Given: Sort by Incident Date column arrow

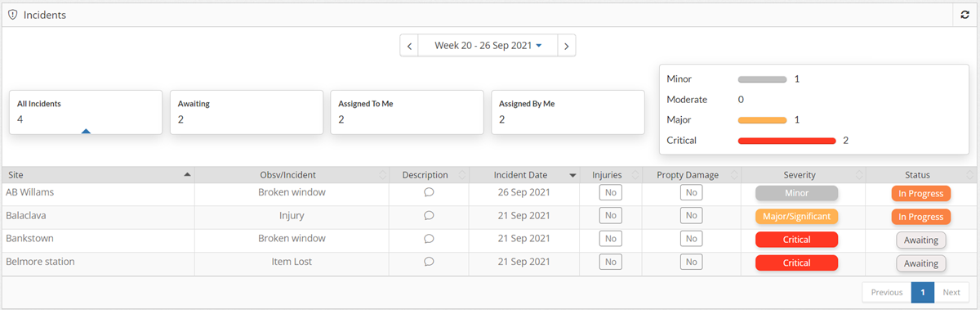Looking at the screenshot, I should pyautogui.click(x=572, y=175).
